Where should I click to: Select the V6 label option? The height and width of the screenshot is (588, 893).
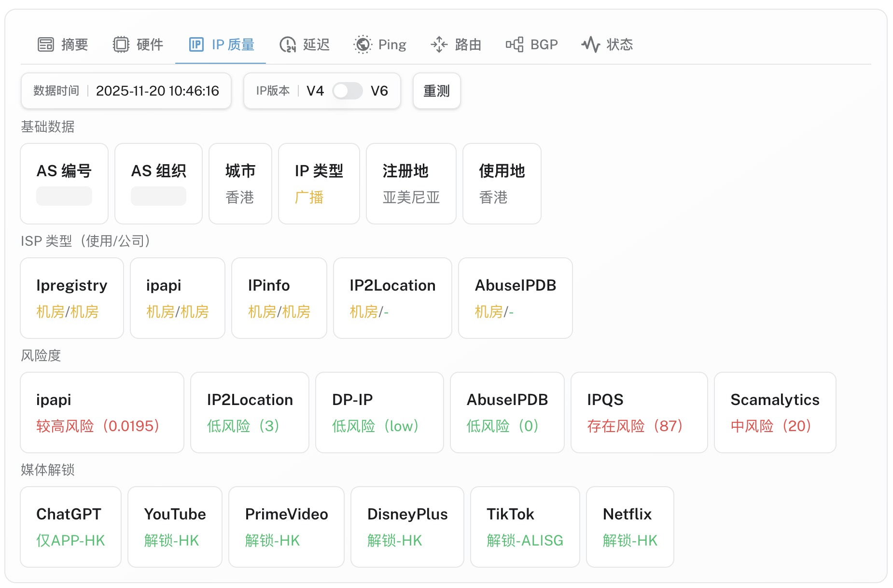[379, 91]
